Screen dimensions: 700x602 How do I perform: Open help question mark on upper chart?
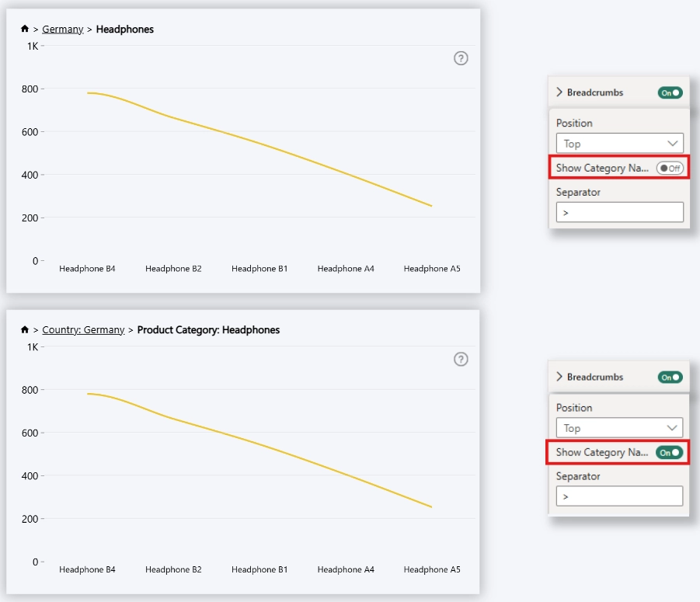coord(461,58)
